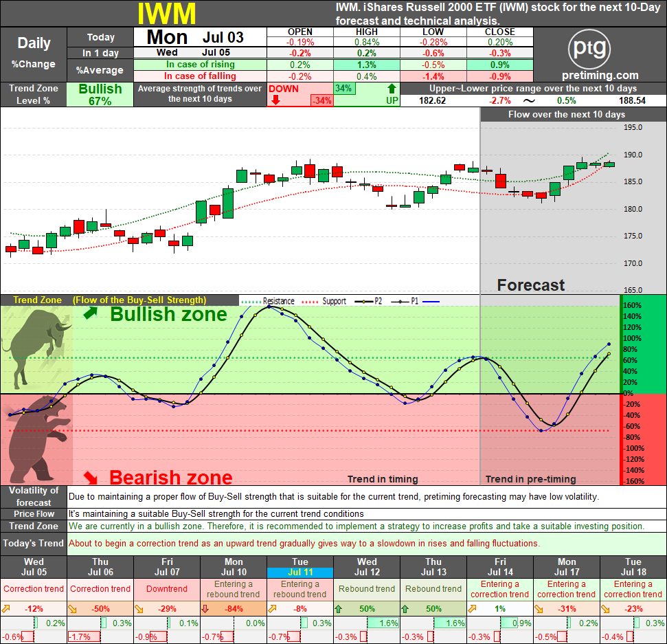Click the Support legend entry
The width and height of the screenshot is (667, 644).
coord(324,301)
